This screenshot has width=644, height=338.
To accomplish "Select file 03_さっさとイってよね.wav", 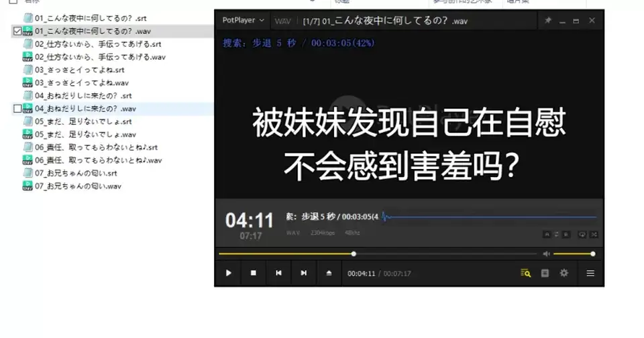I will (81, 82).
